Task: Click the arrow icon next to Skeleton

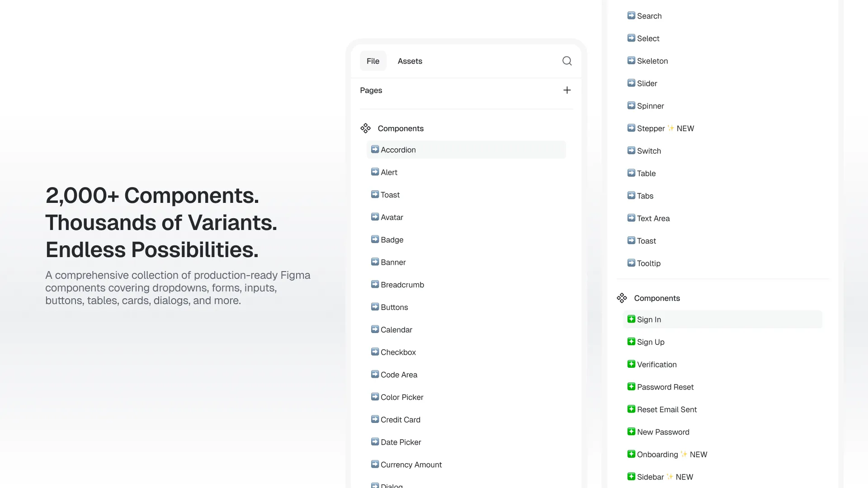Action: point(631,61)
